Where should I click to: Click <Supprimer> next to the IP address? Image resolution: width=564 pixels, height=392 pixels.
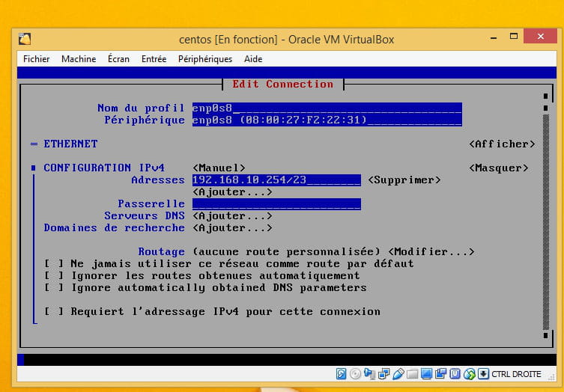(404, 180)
